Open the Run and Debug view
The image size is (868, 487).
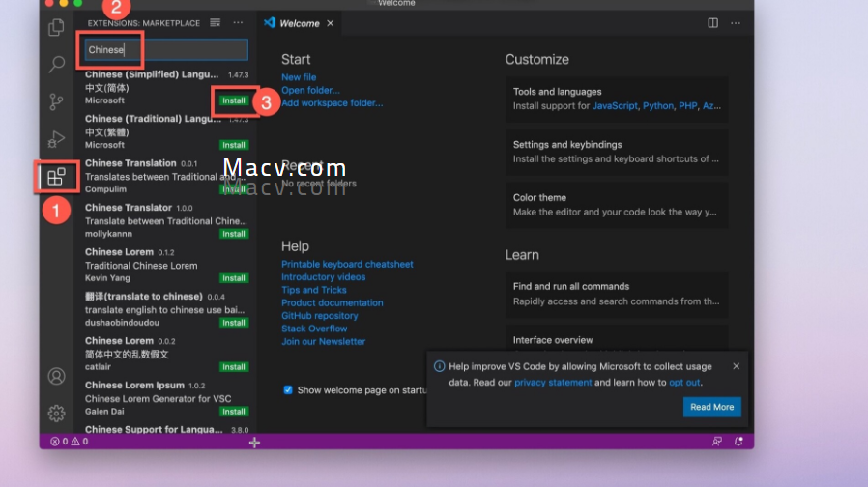56,138
